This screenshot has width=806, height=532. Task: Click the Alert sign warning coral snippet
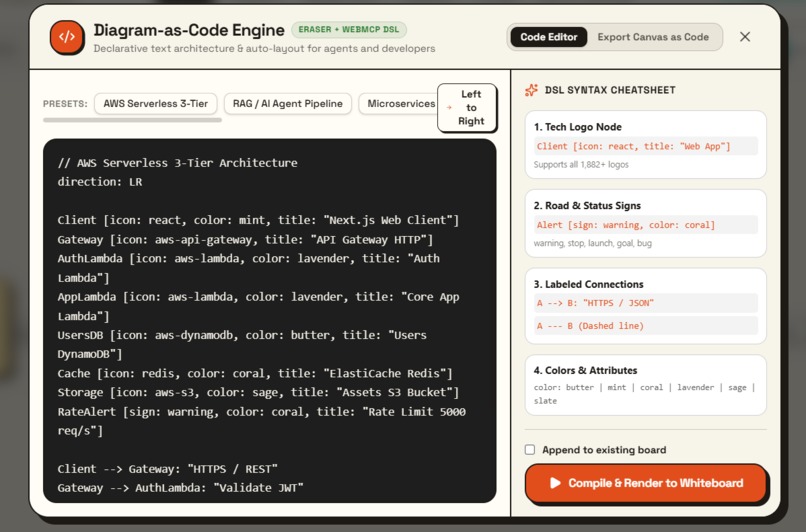(646, 225)
